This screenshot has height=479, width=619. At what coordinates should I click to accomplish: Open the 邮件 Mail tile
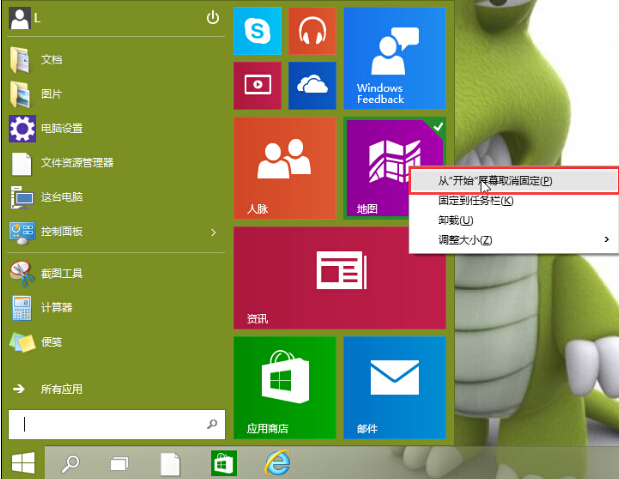[395, 388]
